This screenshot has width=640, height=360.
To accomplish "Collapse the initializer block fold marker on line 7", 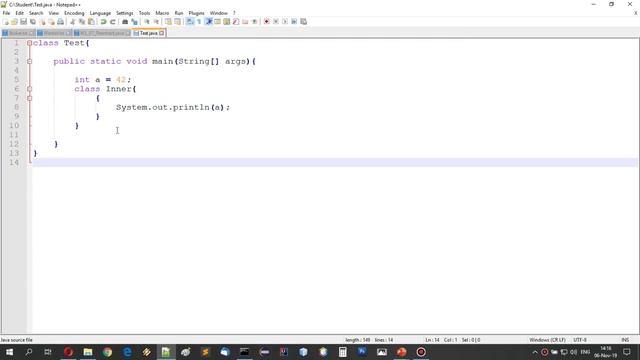I will [29, 98].
